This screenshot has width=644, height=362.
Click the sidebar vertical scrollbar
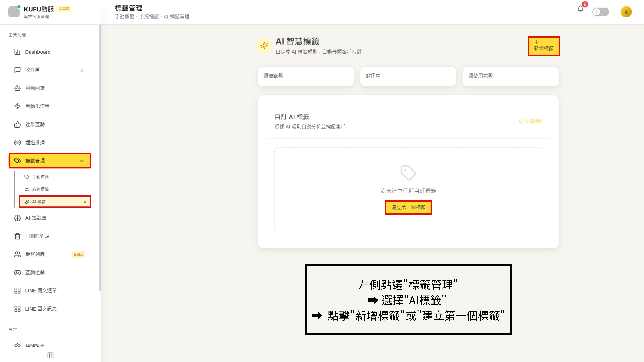tap(99, 157)
